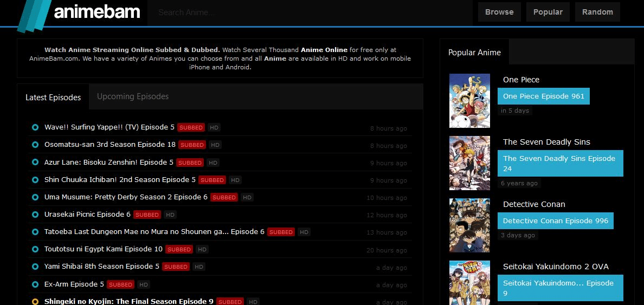644x305 pixels.
Task: Click '3 days ago' label under Detective Conan
Action: tap(518, 235)
